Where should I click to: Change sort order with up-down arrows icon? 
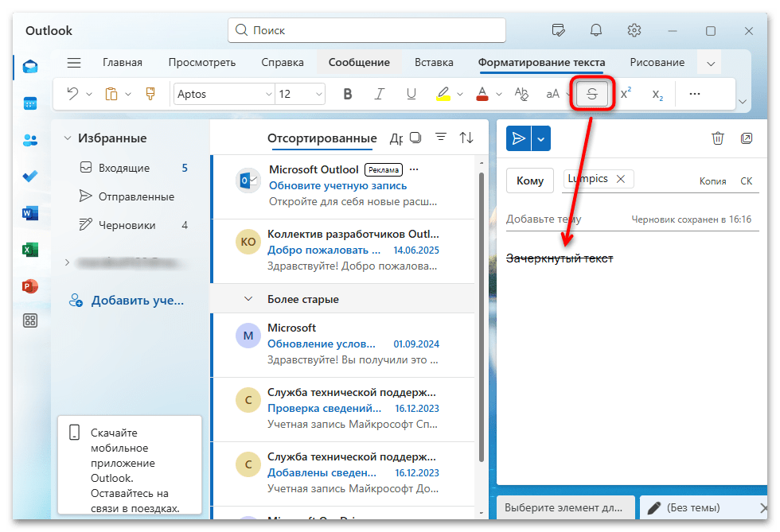pos(466,138)
